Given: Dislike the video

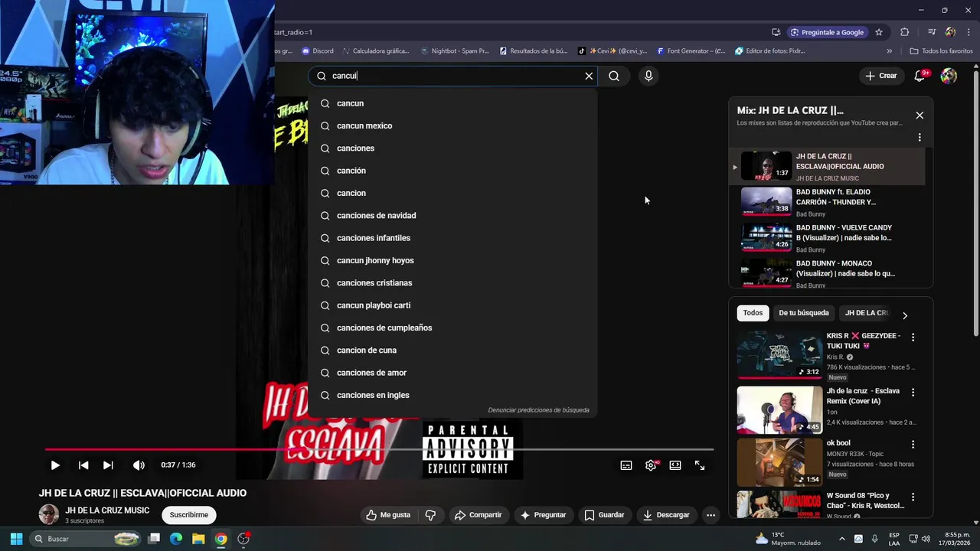Looking at the screenshot, I should pyautogui.click(x=430, y=515).
